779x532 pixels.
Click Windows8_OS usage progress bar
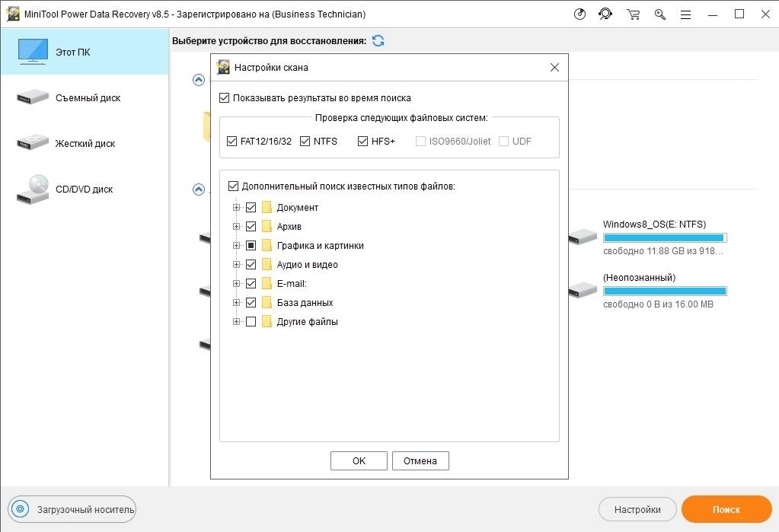pos(665,237)
